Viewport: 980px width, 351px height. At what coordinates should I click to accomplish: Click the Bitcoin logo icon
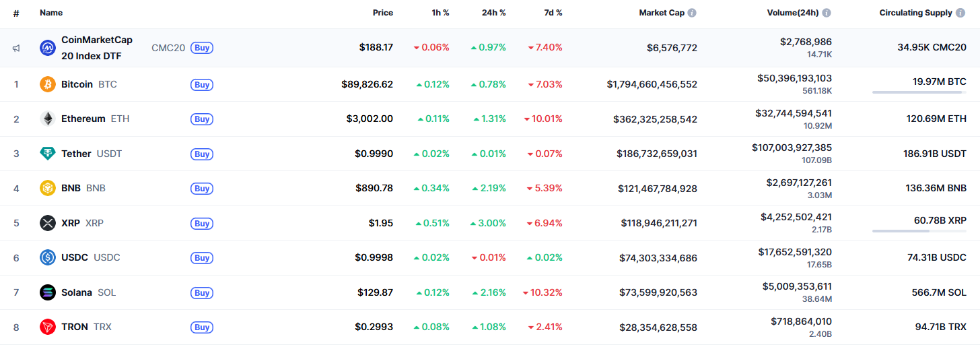[48, 84]
